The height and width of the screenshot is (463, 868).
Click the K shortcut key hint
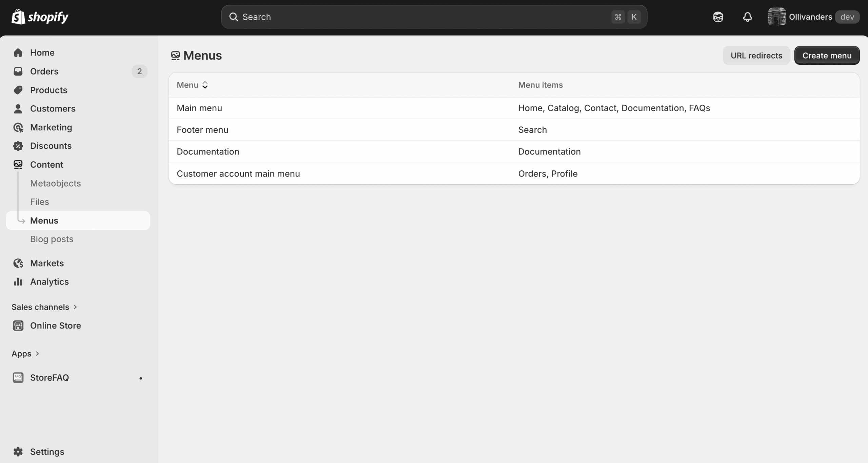pos(634,17)
